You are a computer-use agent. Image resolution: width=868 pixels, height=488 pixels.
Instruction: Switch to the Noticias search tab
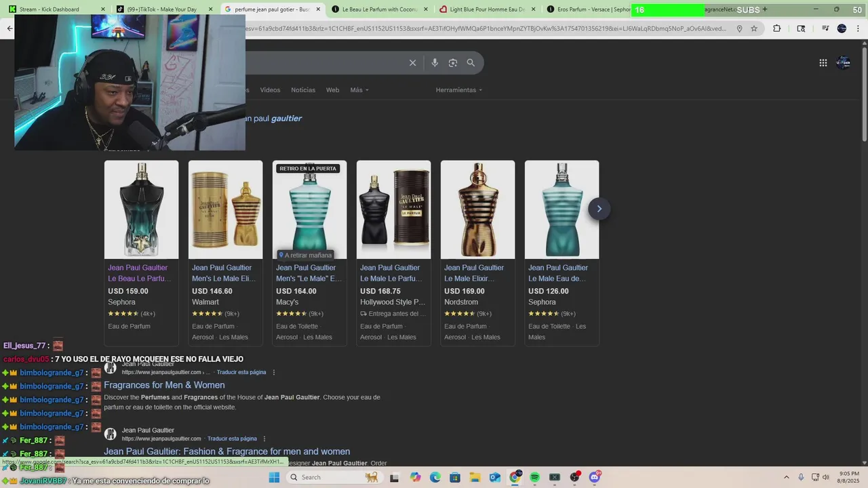[x=303, y=90]
